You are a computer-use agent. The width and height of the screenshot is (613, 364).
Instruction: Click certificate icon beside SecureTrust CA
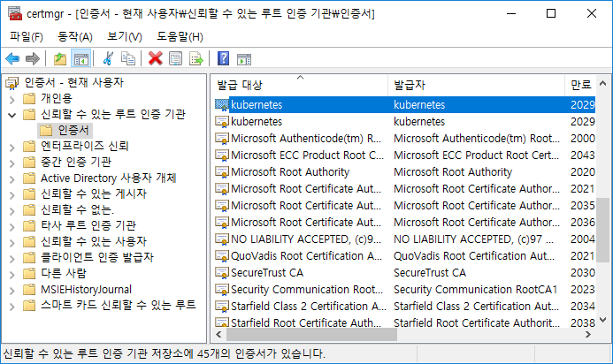tap(222, 273)
